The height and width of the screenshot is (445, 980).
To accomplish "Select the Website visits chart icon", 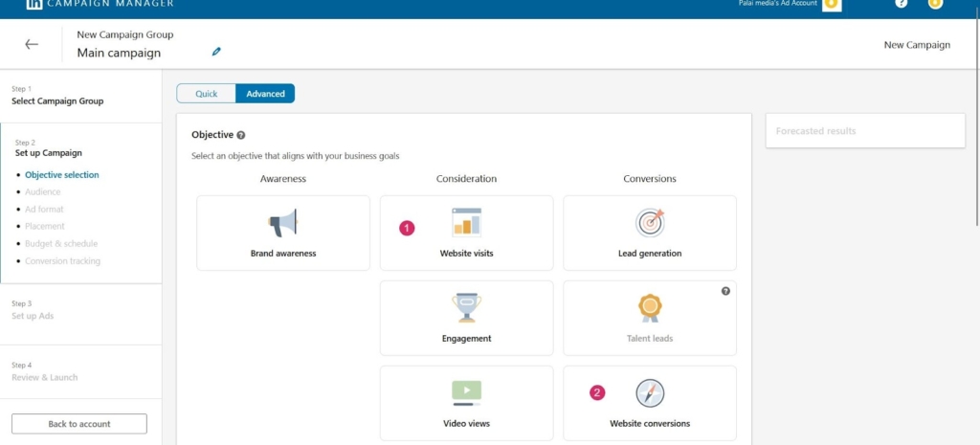I will 466,223.
